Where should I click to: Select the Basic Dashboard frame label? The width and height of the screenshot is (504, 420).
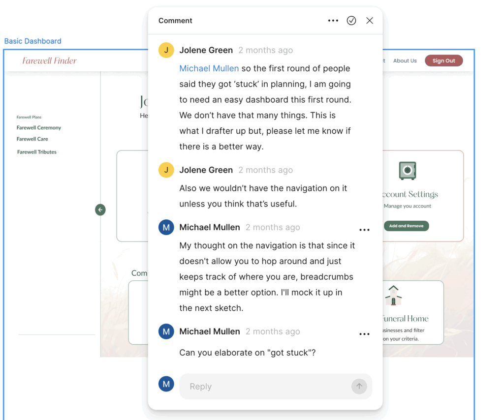click(x=33, y=41)
